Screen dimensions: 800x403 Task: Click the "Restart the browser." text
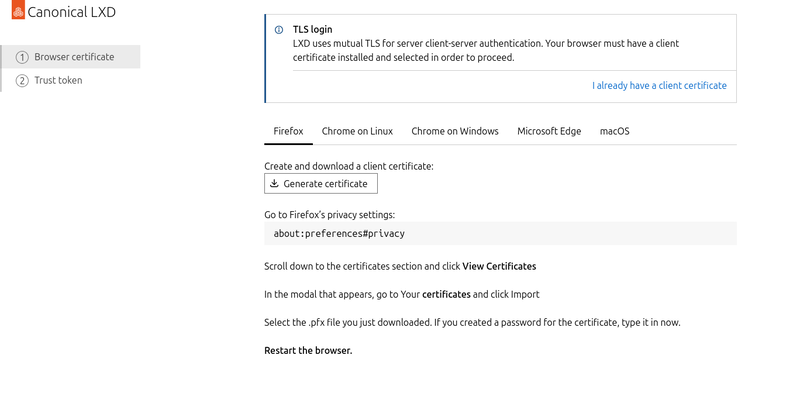coord(308,351)
